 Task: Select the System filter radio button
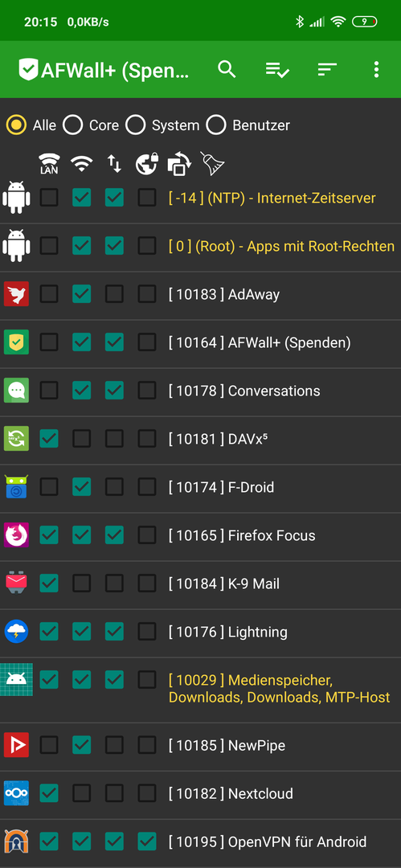tap(135, 125)
